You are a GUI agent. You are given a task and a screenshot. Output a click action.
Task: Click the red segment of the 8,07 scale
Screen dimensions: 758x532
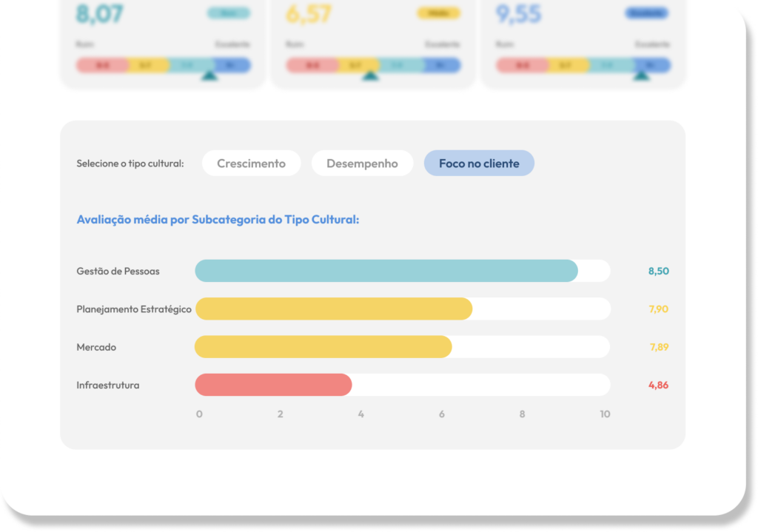[x=101, y=65]
